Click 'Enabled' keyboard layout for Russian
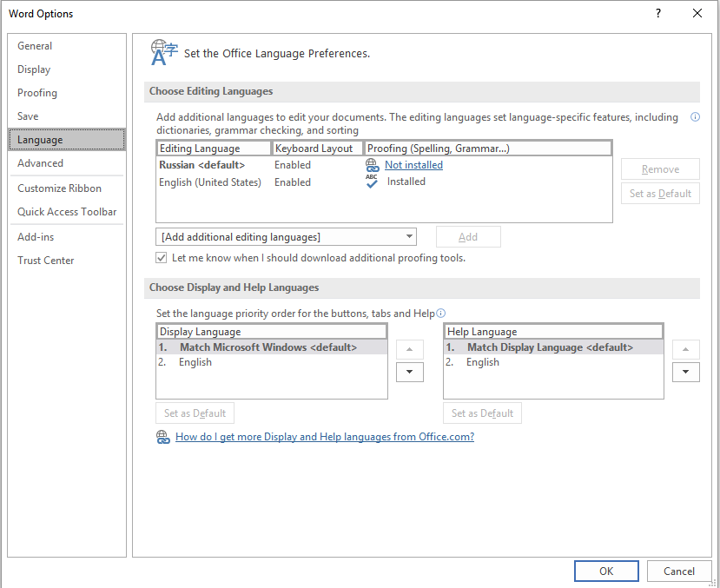The image size is (720, 588). click(293, 165)
